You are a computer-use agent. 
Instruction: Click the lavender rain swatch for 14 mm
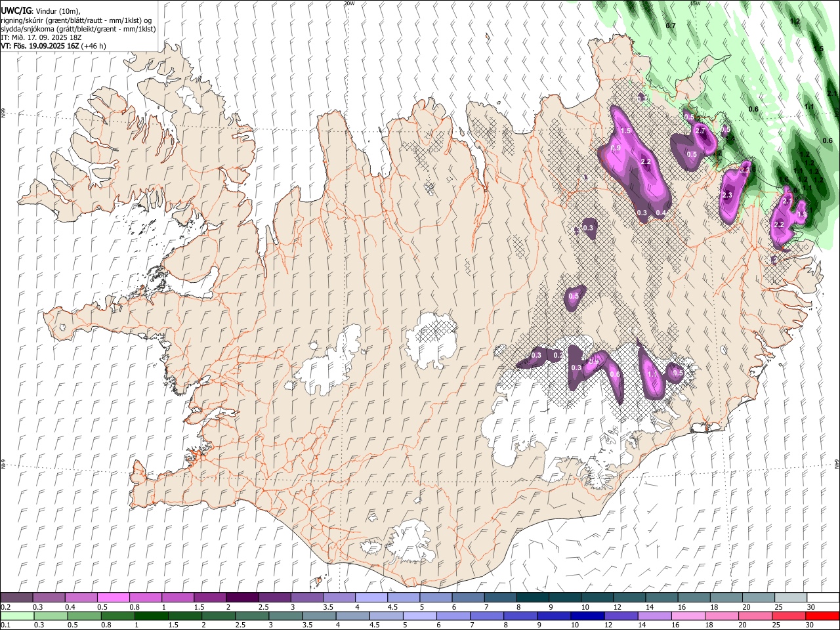pos(654,616)
